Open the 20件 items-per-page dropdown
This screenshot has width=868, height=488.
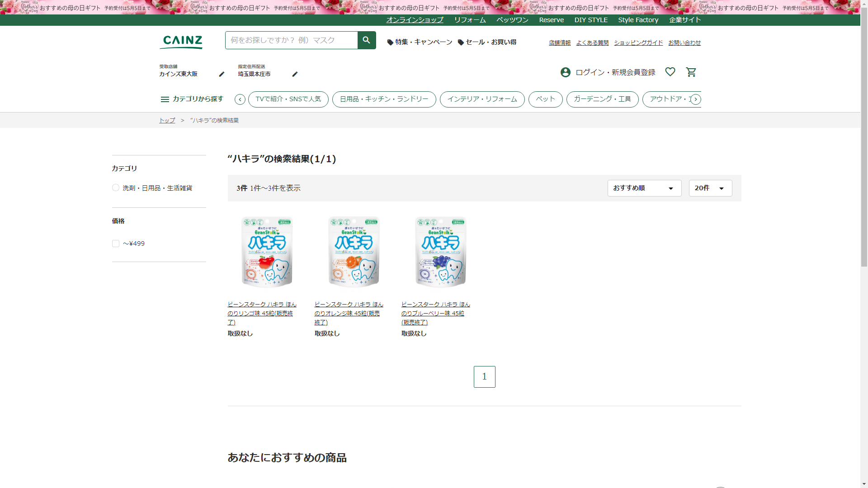click(710, 188)
